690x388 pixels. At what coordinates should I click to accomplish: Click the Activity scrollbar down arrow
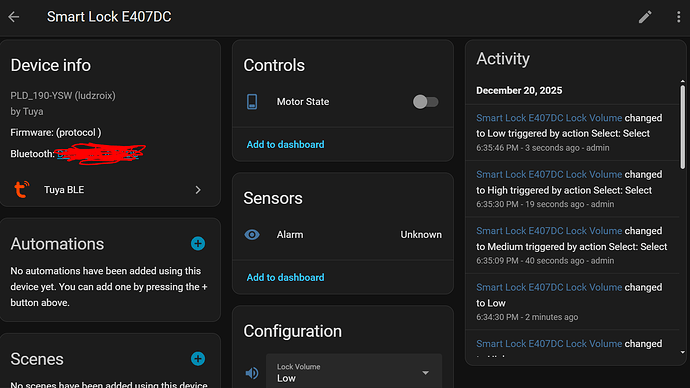683,352
